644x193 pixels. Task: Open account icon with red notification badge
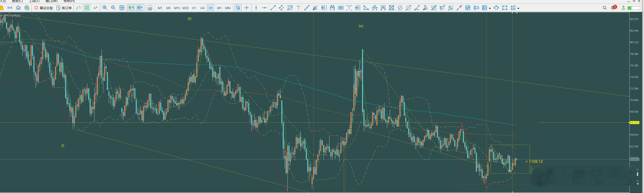[614, 8]
